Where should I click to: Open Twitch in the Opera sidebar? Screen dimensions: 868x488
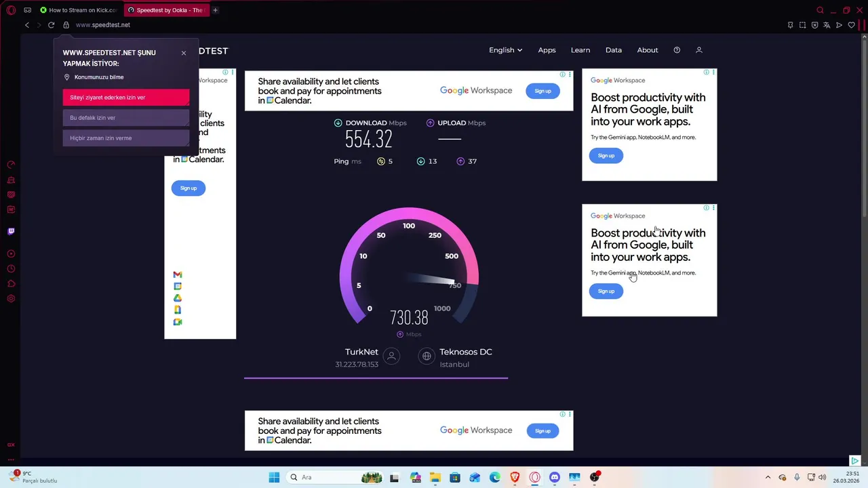[11, 231]
